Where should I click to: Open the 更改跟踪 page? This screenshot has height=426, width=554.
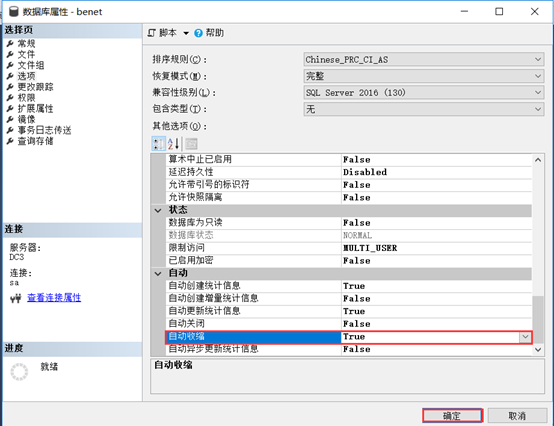pos(35,87)
